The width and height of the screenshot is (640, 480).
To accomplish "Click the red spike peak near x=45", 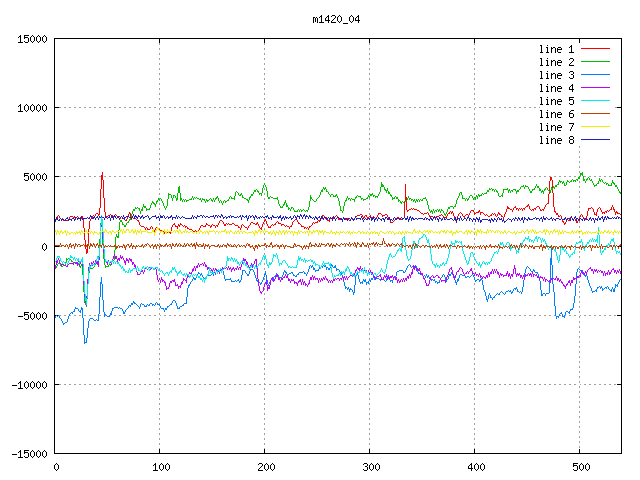I will pos(102,173).
